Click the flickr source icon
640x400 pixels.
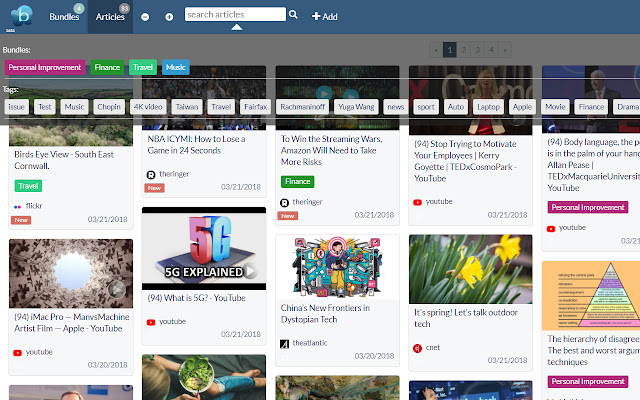(x=18, y=205)
